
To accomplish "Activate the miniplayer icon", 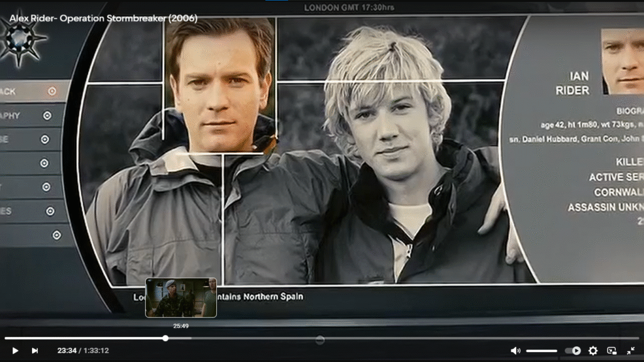I will pyautogui.click(x=613, y=351).
